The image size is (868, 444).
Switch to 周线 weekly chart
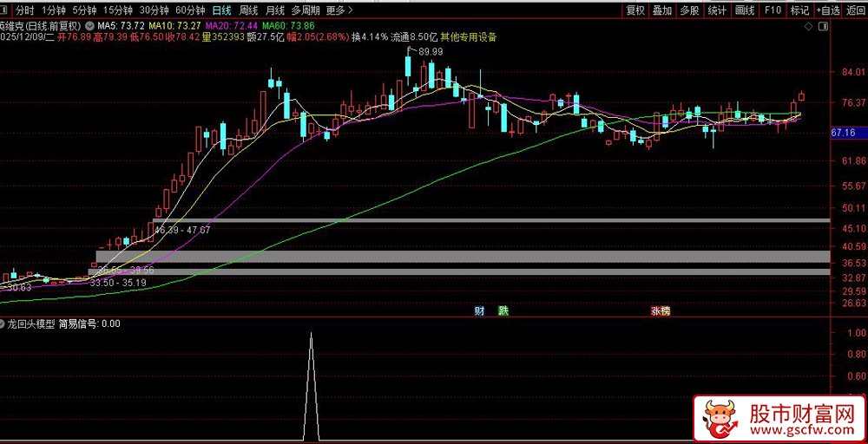[248, 10]
